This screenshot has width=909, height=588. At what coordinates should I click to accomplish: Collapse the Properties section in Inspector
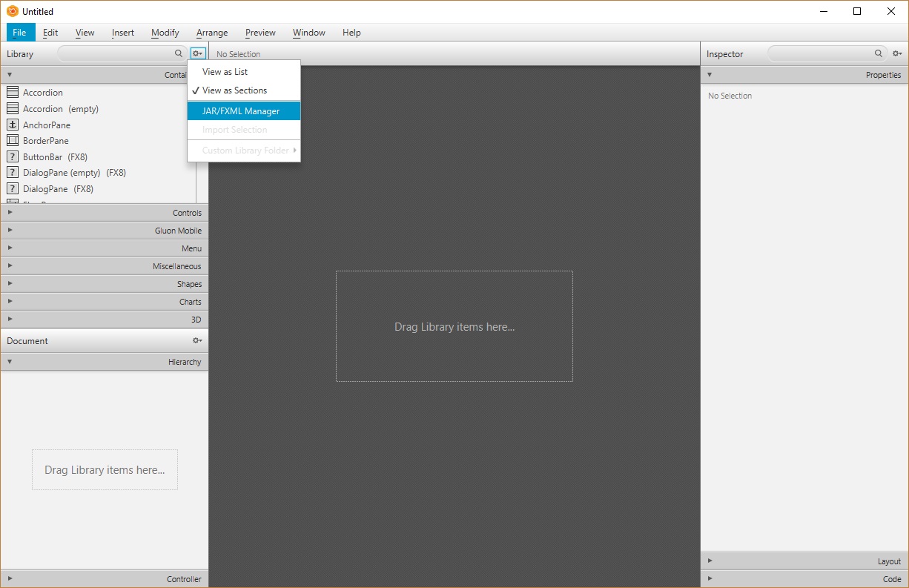(804, 75)
